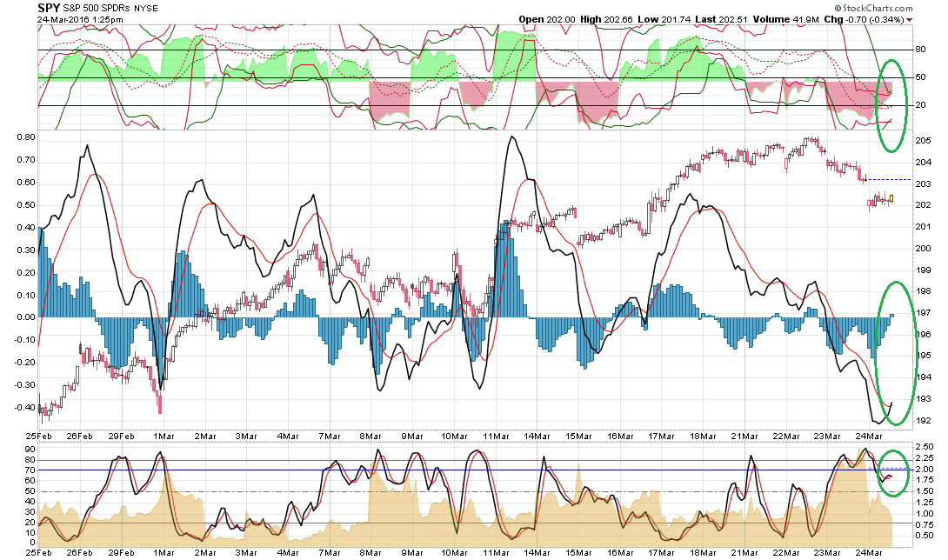
Task: Click the 0.30 MACD axis label
Action: pyautogui.click(x=26, y=250)
